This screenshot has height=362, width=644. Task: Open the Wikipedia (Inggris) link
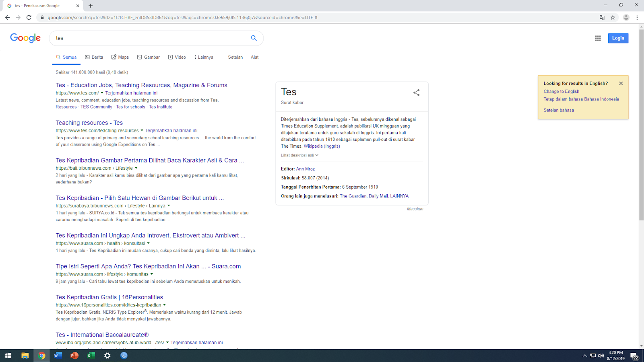322,146
